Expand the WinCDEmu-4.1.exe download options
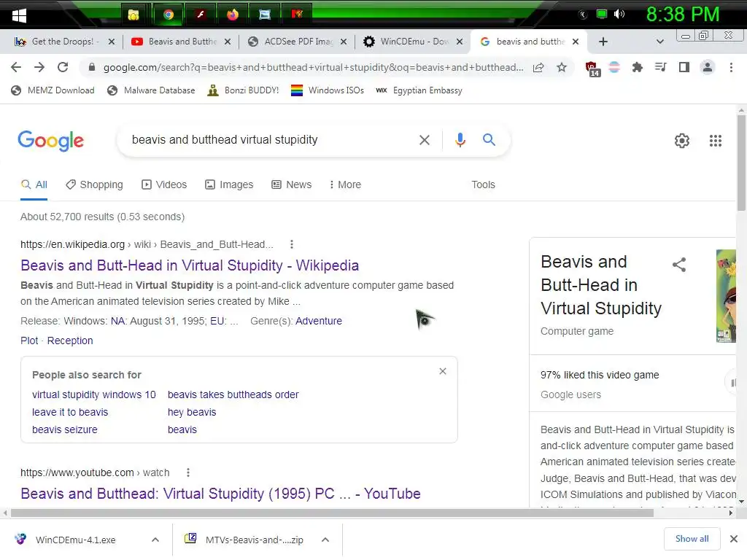 155,540
